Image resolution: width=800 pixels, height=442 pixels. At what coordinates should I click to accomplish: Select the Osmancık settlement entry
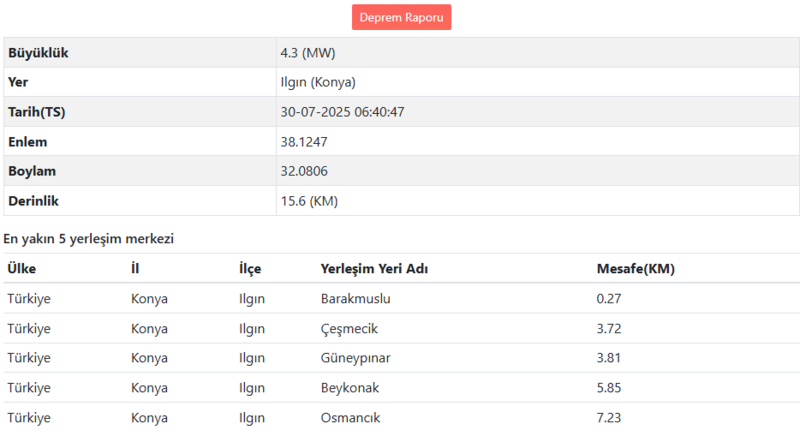click(350, 417)
